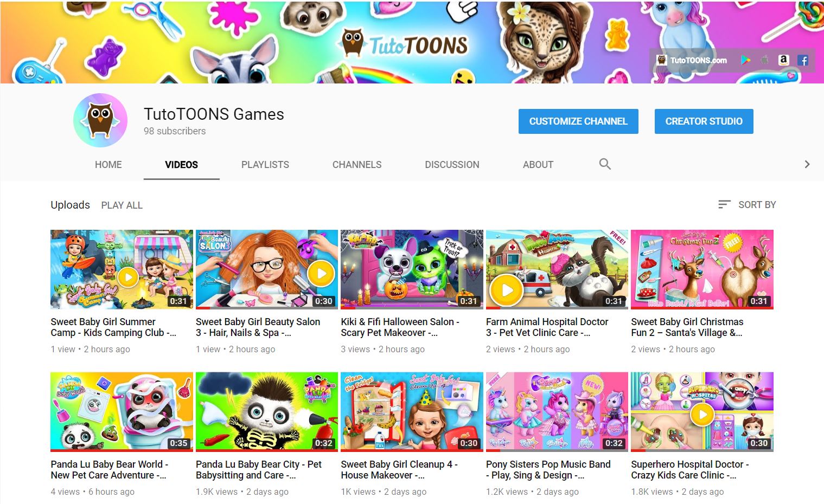
Task: Click the TutoTOONS owl channel avatar
Action: (100, 120)
